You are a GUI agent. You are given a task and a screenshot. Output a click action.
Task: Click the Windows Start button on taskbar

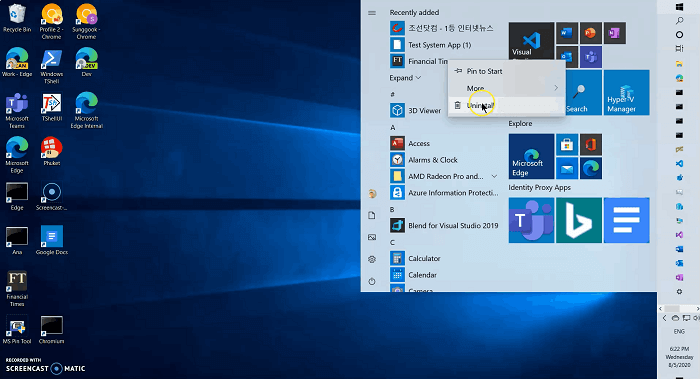coord(679,7)
